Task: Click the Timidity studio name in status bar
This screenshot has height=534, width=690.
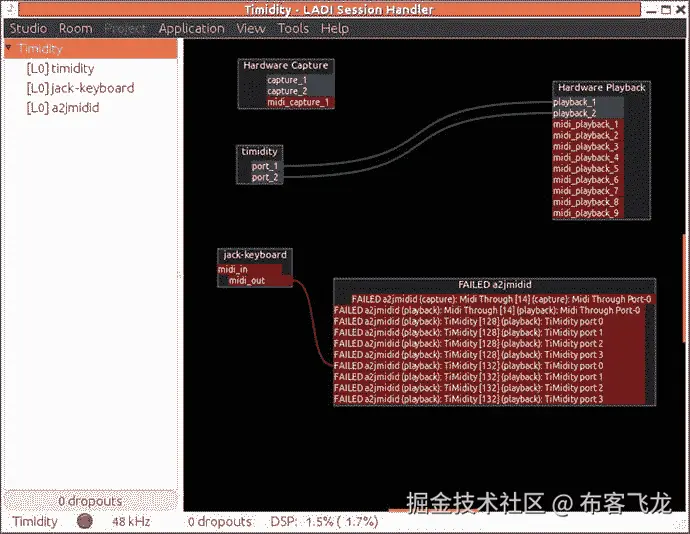Action: (35, 522)
